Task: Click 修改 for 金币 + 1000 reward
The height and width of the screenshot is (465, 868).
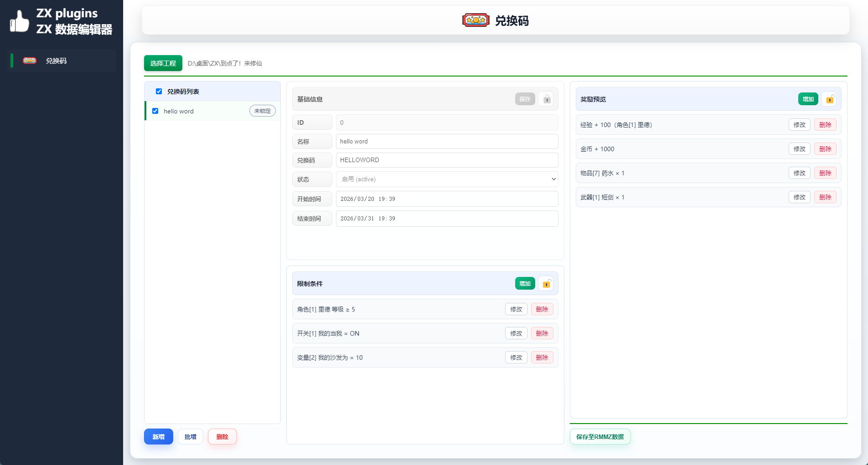Action: [800, 149]
